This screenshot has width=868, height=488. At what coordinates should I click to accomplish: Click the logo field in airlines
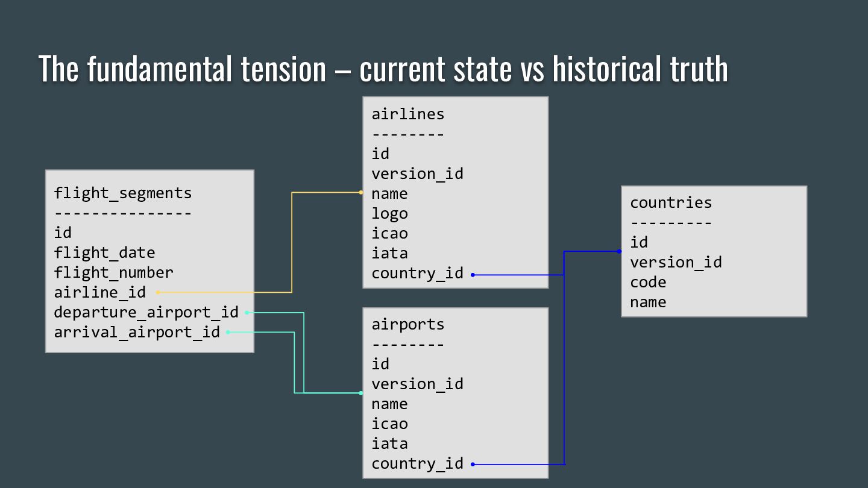tap(389, 214)
